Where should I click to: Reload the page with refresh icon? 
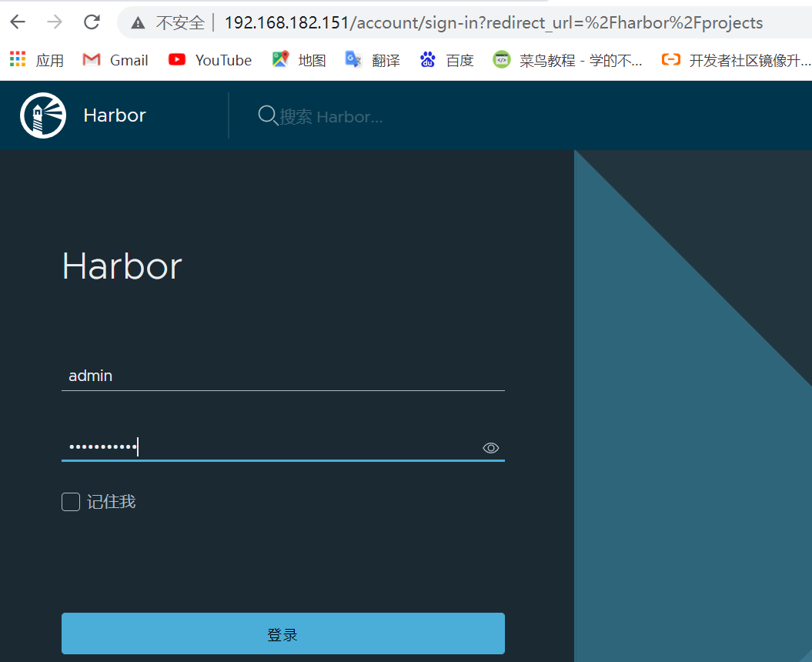pos(92,22)
